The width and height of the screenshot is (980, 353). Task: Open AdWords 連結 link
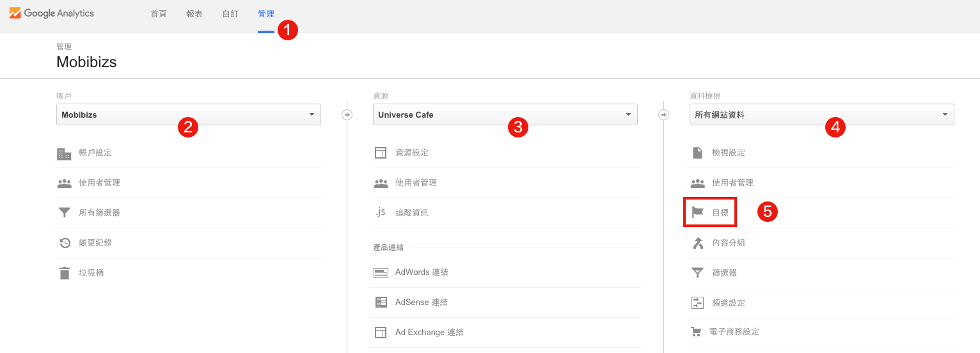(x=422, y=272)
